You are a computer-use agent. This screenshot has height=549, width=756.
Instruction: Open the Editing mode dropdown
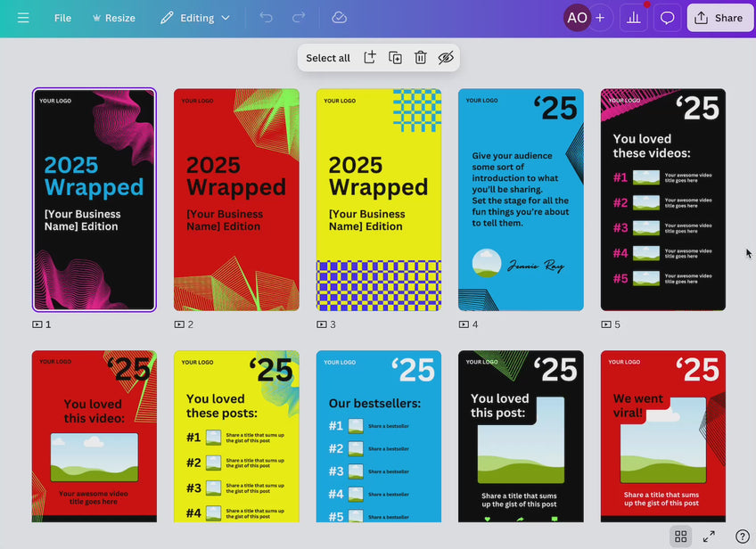point(195,17)
